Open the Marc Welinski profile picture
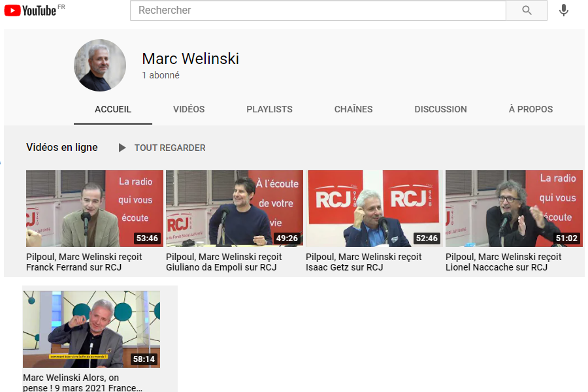This screenshot has width=588, height=392. [x=99, y=65]
